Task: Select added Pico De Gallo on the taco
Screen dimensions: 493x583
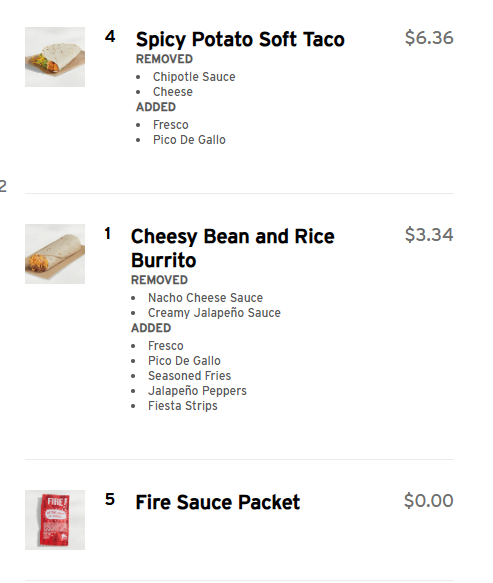Action: 189,140
